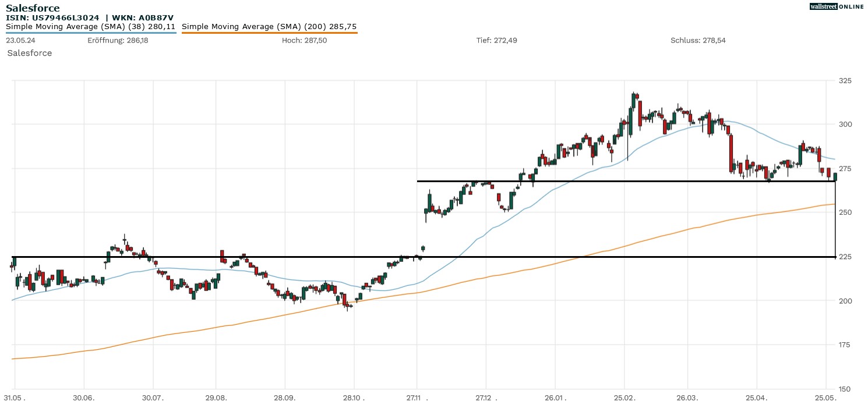Click the 30.07. date axis label

click(153, 397)
